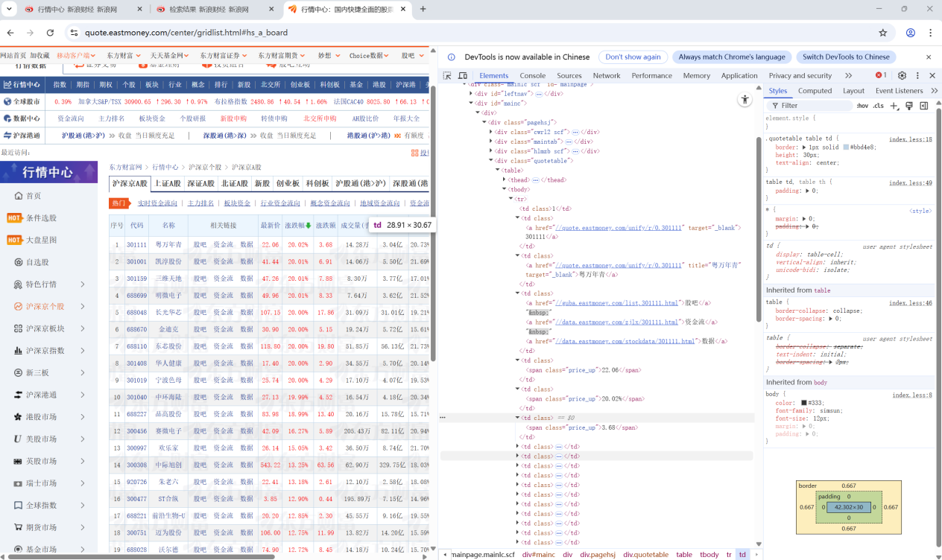Open the 东方财富 top dropdown
This screenshot has height=560, width=942.
[x=122, y=56]
